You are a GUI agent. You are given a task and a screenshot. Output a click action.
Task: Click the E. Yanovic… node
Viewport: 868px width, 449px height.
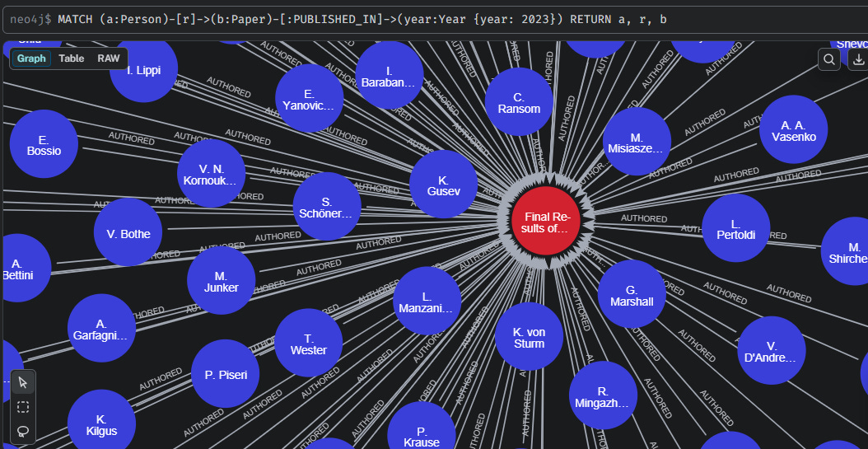coord(309,99)
